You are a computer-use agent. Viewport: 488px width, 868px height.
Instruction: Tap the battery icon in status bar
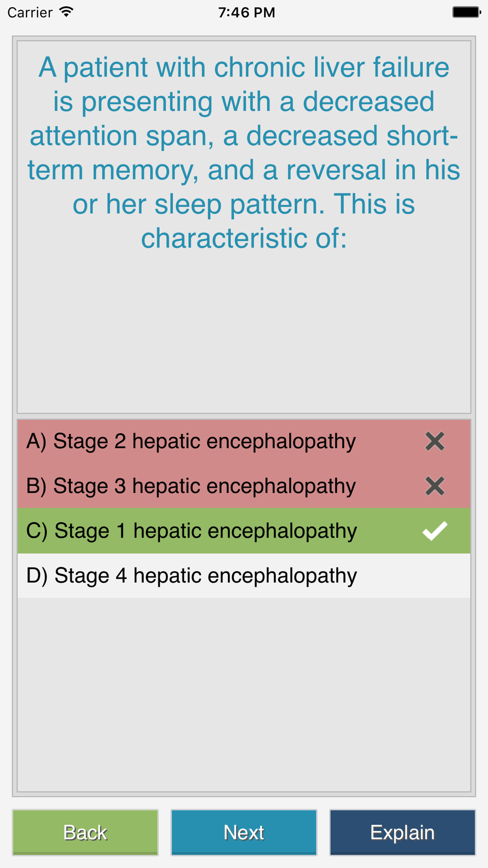[466, 12]
